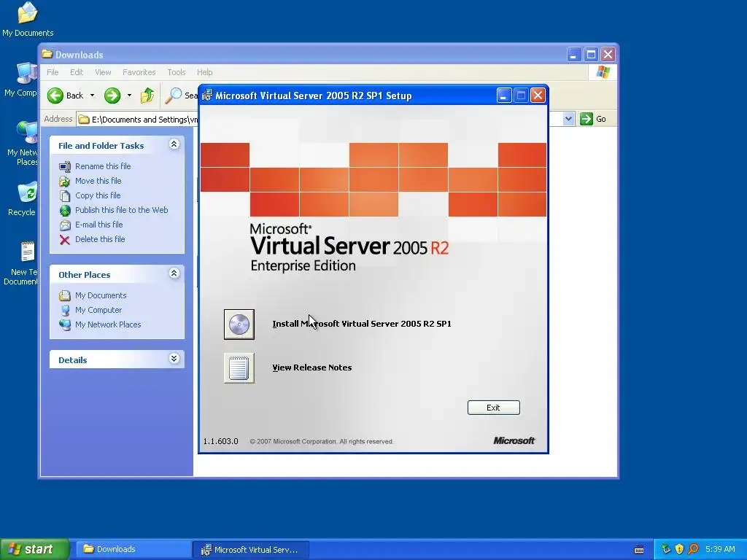The height and width of the screenshot is (560, 747).
Task: Click the globe Publish icon
Action: tap(65, 211)
